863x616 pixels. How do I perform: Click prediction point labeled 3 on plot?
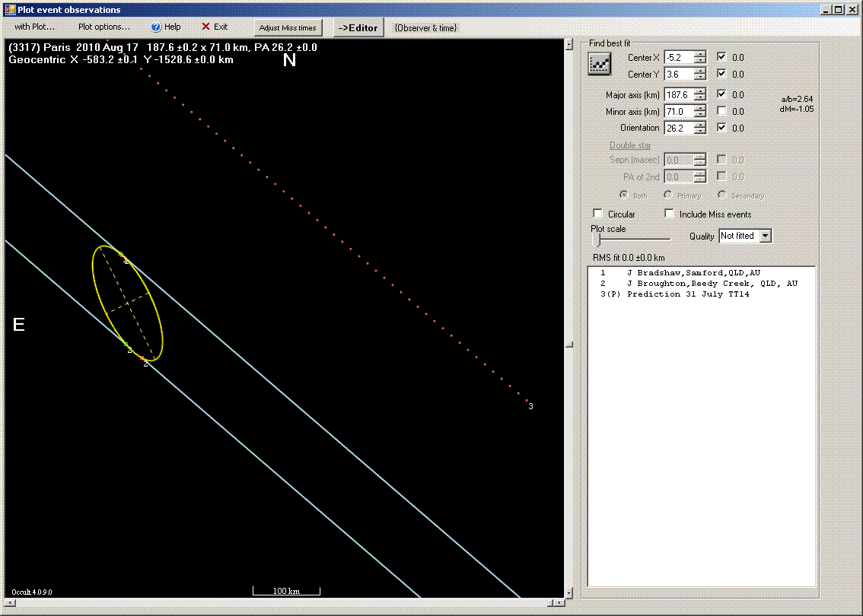[x=530, y=406]
